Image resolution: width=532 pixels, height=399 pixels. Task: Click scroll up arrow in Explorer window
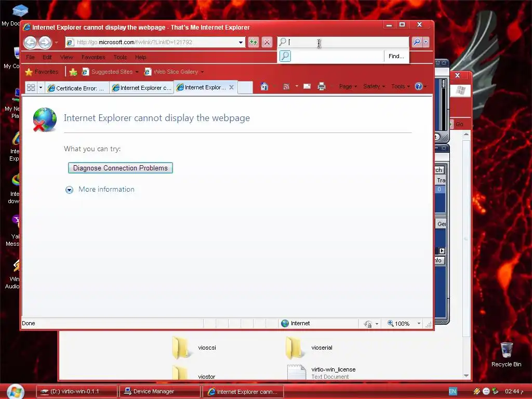(x=466, y=135)
